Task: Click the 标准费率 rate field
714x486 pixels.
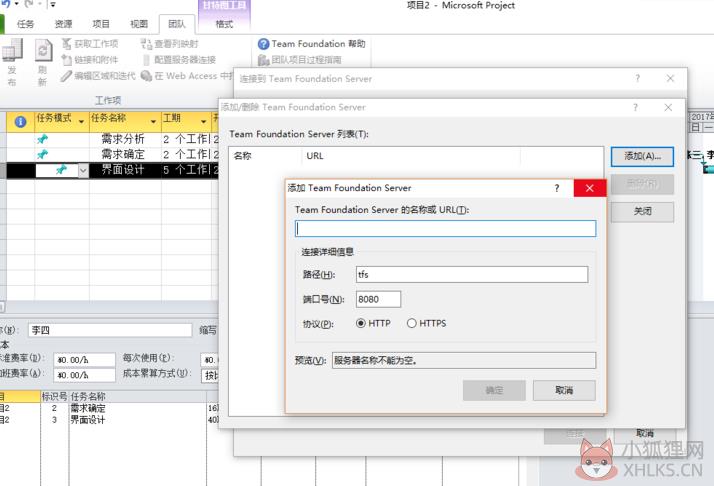Action: [x=84, y=360]
